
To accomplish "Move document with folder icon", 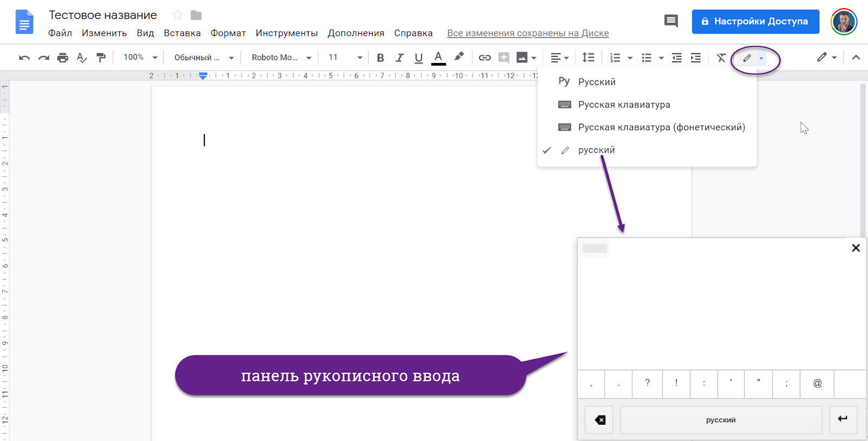I will 196,15.
